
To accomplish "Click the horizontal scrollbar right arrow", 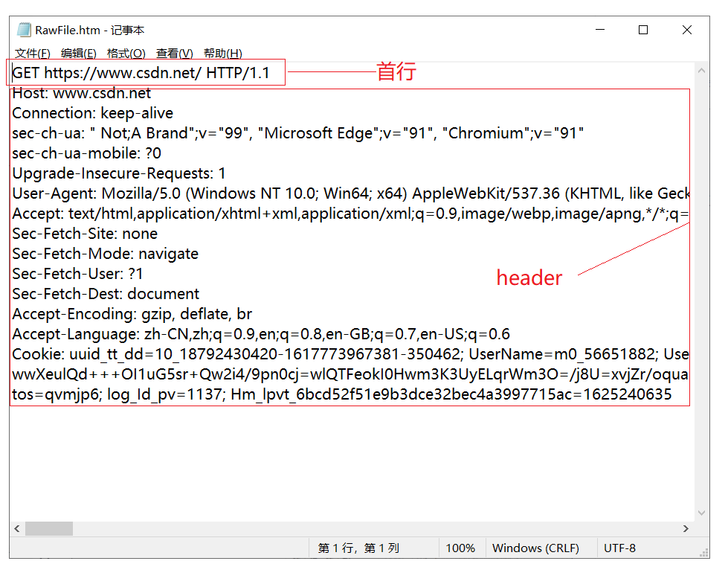I will tap(686, 529).
